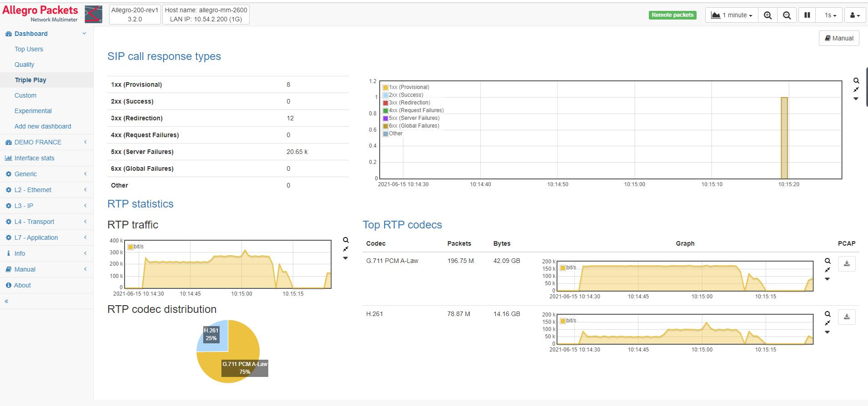Click the zoom in magnifier in top toolbar
The width and height of the screenshot is (868, 406).
(x=768, y=15)
